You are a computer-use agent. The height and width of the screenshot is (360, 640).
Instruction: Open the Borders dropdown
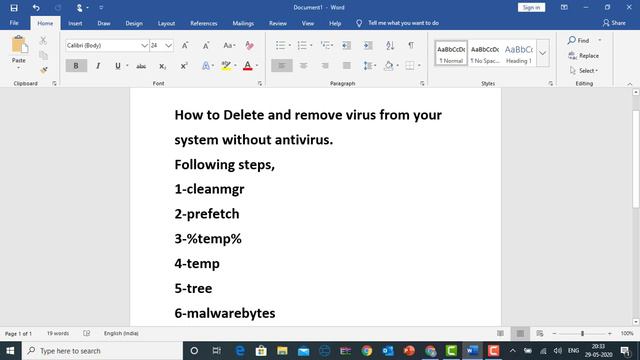click(x=419, y=65)
